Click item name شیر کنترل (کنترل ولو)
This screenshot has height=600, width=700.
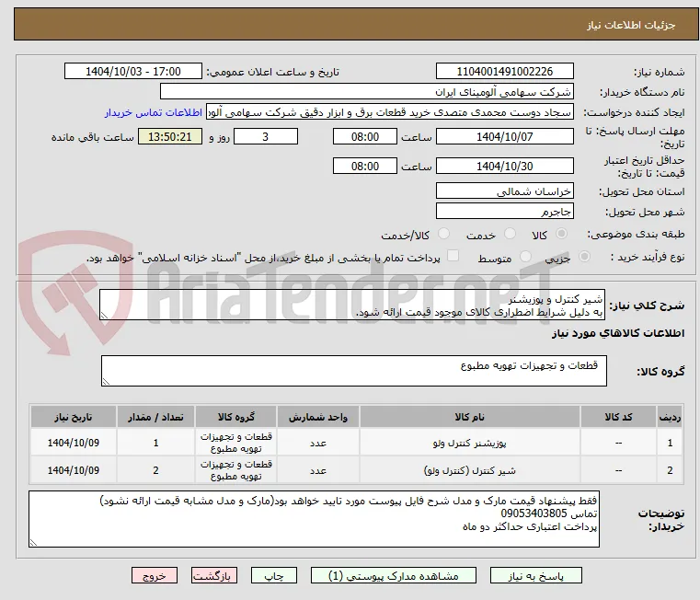pos(470,470)
